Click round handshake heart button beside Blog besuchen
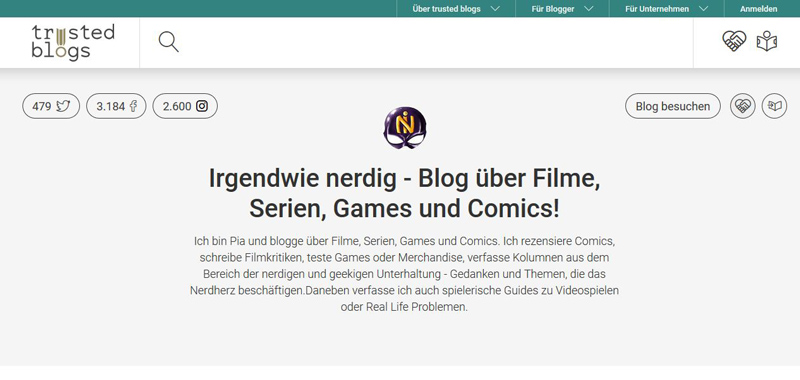The height and width of the screenshot is (380, 800). point(742,106)
